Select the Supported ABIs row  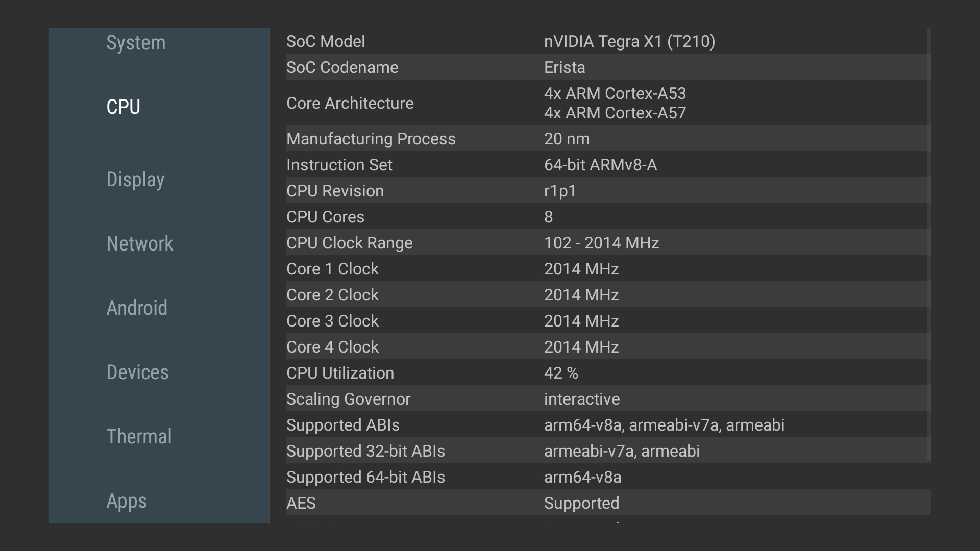click(607, 425)
